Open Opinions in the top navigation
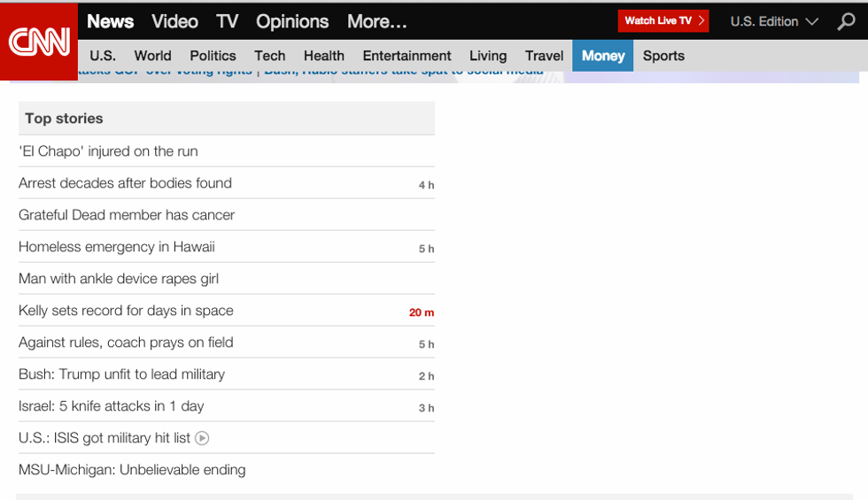Image resolution: width=868 pixels, height=500 pixels. click(292, 21)
